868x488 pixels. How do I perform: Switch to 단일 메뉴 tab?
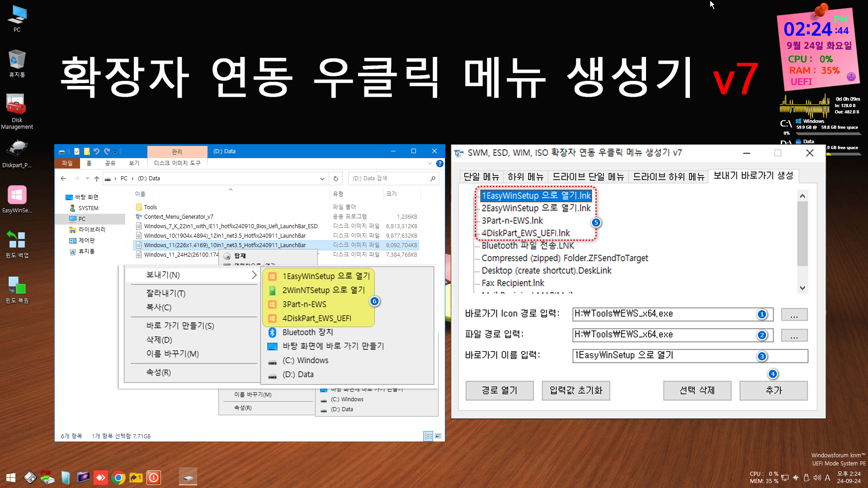481,177
